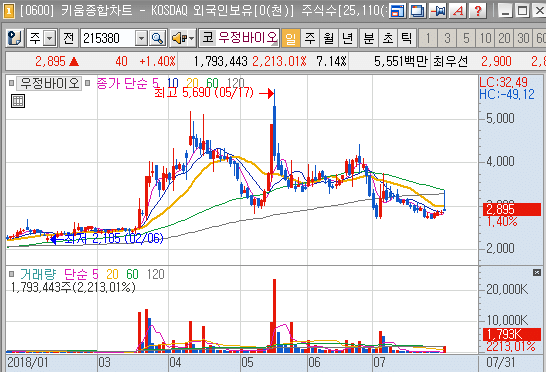Switch to the 월 monthly chart tab
Viewport: 546px width, 372px height.
pos(328,38)
